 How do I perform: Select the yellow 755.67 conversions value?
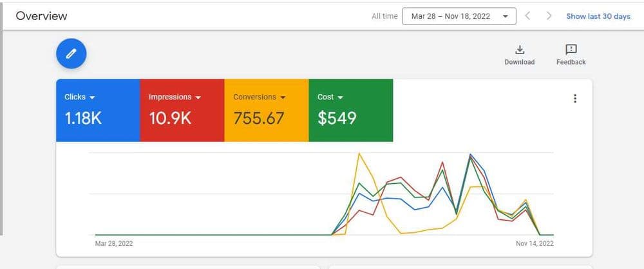click(x=259, y=119)
